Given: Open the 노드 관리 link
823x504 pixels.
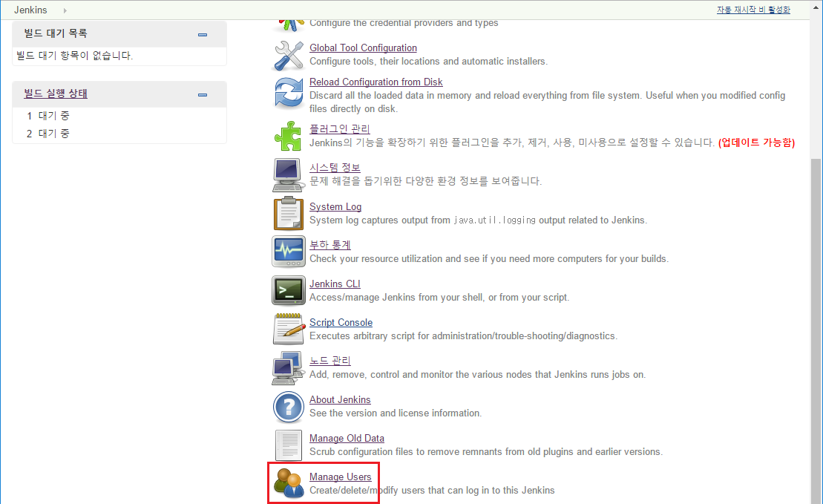Looking at the screenshot, I should 330,360.
